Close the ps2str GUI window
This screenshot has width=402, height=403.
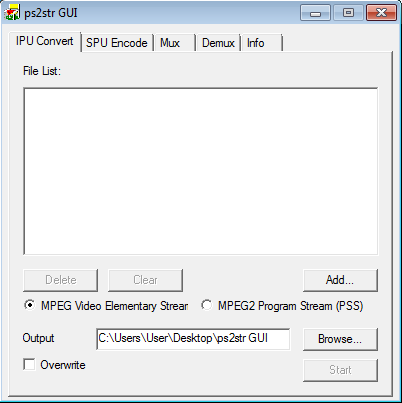381,13
